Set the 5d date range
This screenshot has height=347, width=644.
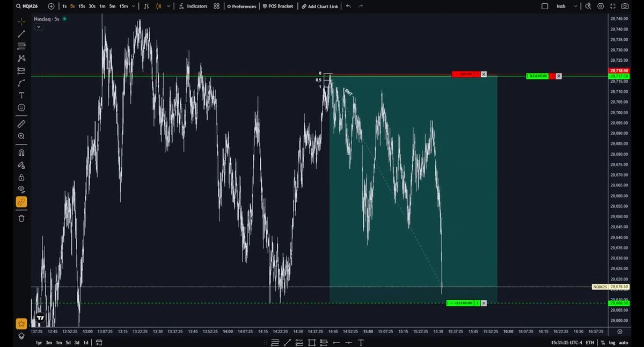(68, 343)
